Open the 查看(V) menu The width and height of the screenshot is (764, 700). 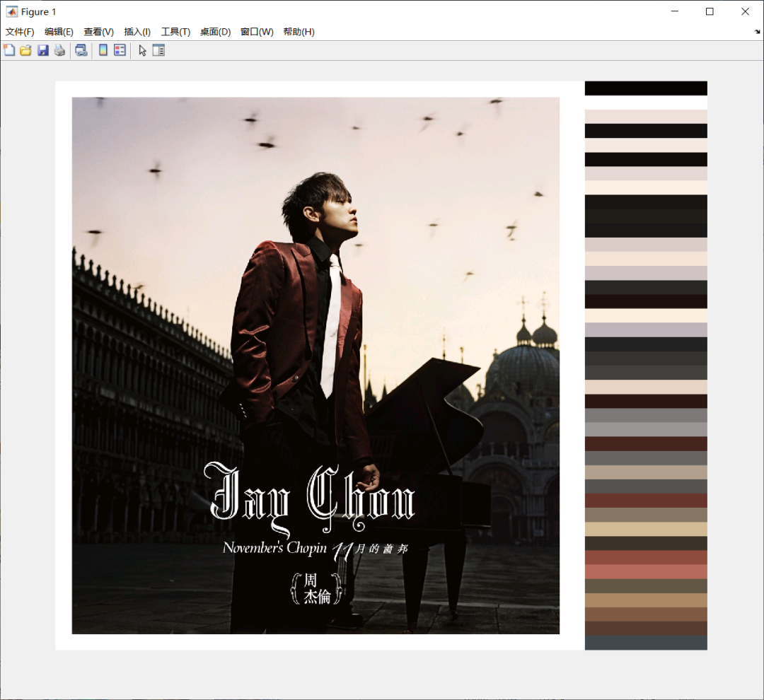[99, 32]
